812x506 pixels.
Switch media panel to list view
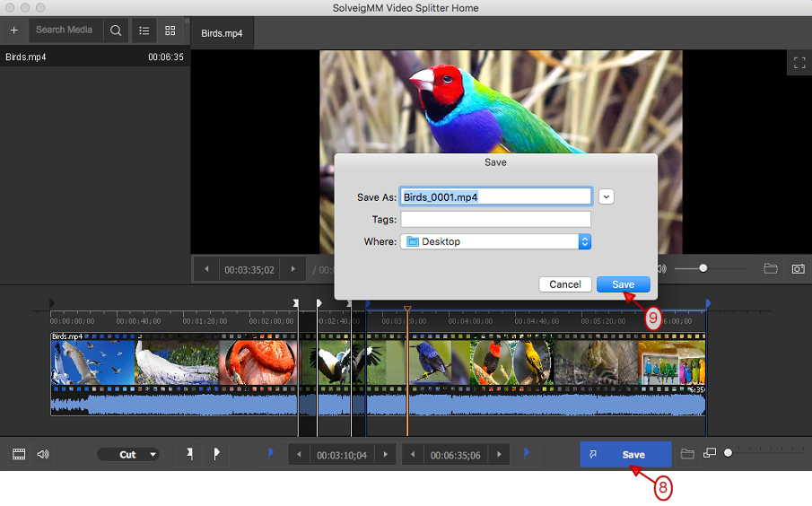(x=144, y=31)
